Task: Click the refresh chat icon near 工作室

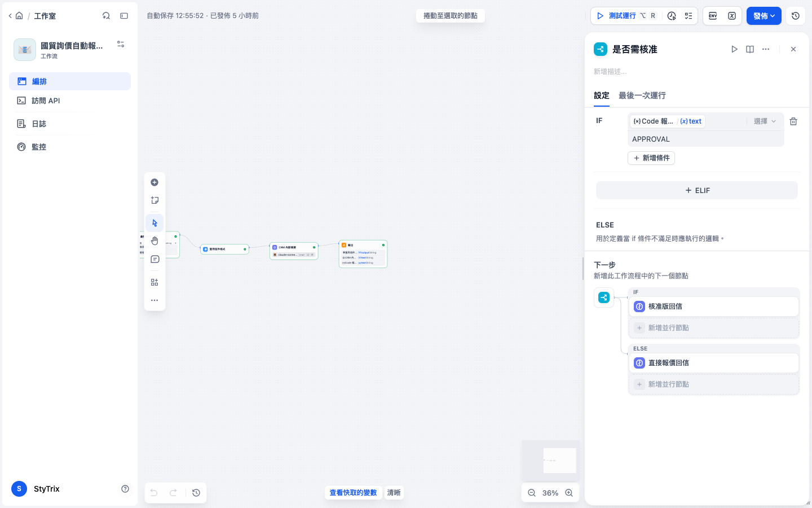Action: tap(106, 16)
